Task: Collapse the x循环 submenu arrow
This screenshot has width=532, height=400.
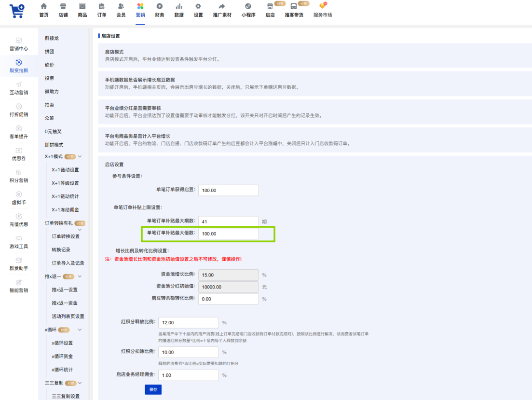Action: tap(80, 330)
